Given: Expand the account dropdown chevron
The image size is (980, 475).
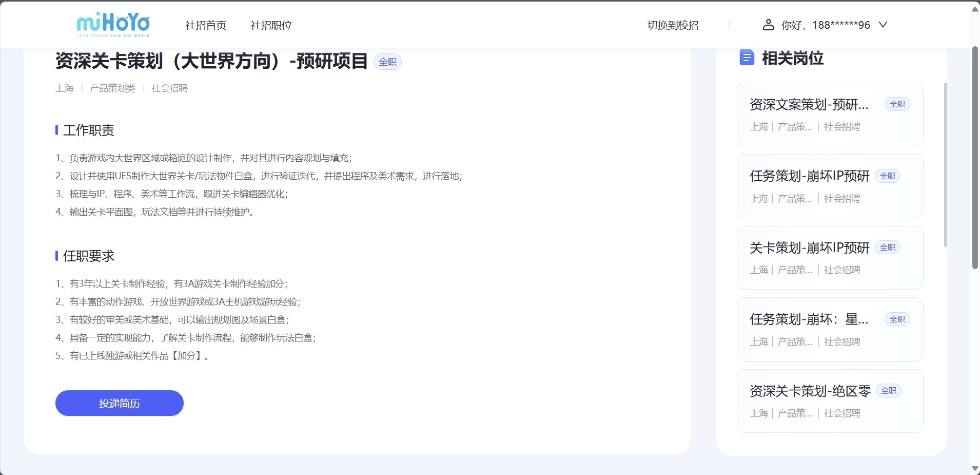Looking at the screenshot, I should pos(883,25).
